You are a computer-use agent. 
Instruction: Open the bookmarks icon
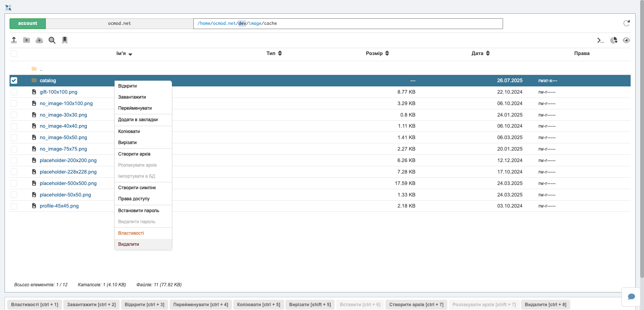[x=65, y=40]
